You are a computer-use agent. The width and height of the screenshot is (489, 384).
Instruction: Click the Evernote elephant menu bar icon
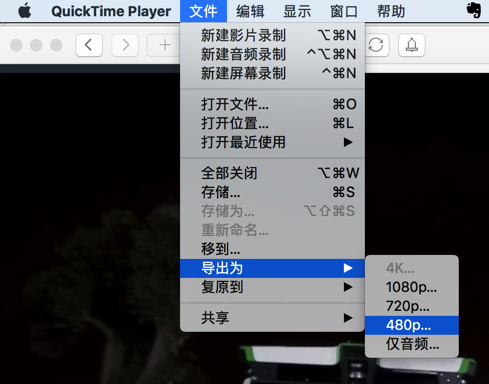(x=474, y=10)
